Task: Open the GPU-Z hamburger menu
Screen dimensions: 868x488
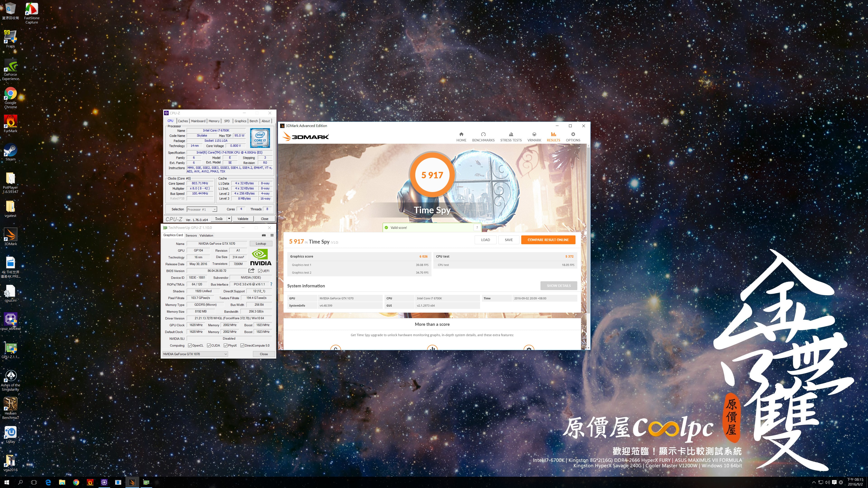Action: click(x=272, y=235)
